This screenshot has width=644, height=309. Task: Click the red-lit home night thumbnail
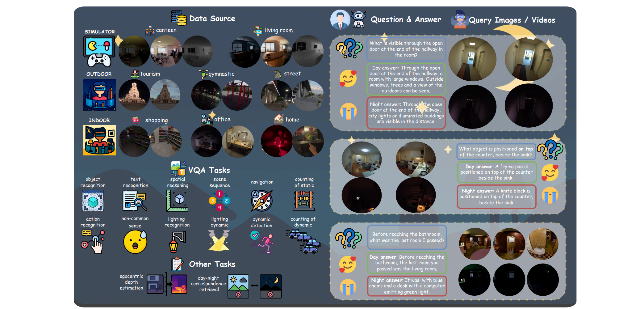[x=277, y=141]
